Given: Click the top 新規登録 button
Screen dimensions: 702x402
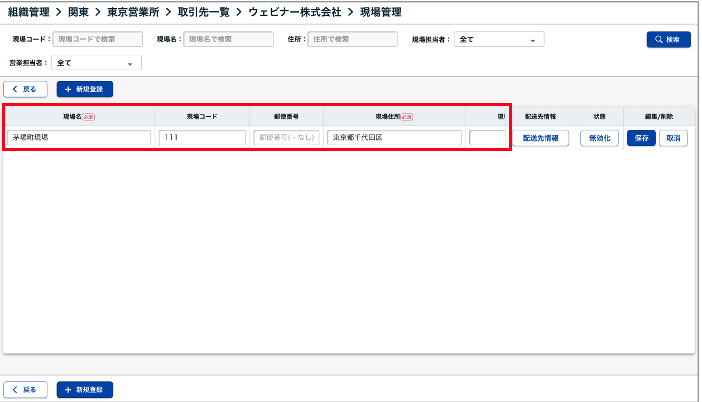Looking at the screenshot, I should (x=85, y=89).
